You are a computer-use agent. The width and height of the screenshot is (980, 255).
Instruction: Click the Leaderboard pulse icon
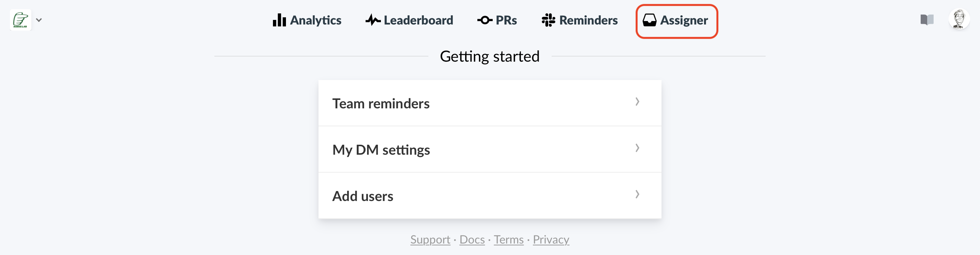(373, 20)
